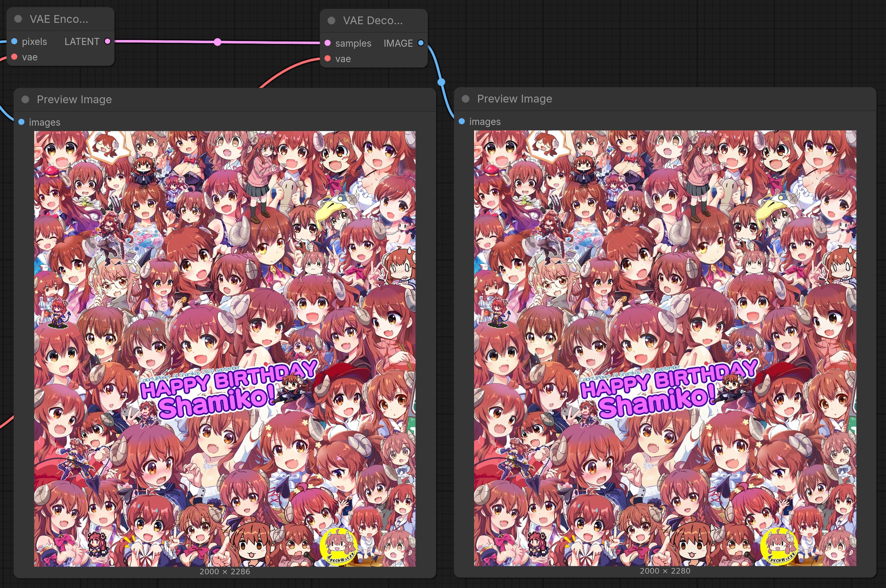This screenshot has height=588, width=886.
Task: Click the LATENT output socket on VAE Encode
Action: 108,41
